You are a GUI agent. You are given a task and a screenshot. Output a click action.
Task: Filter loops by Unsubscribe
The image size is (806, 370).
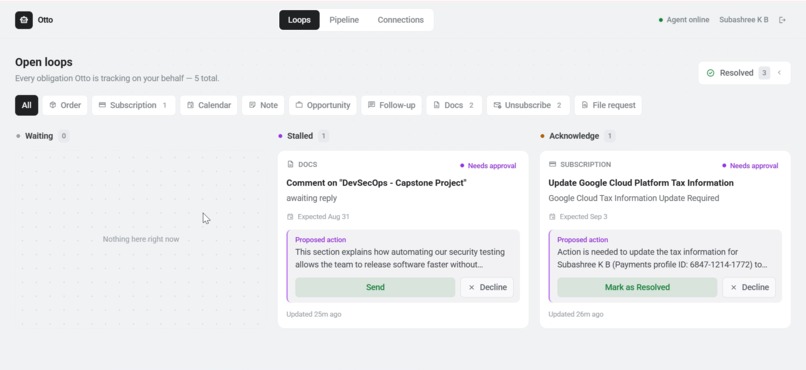coord(528,105)
